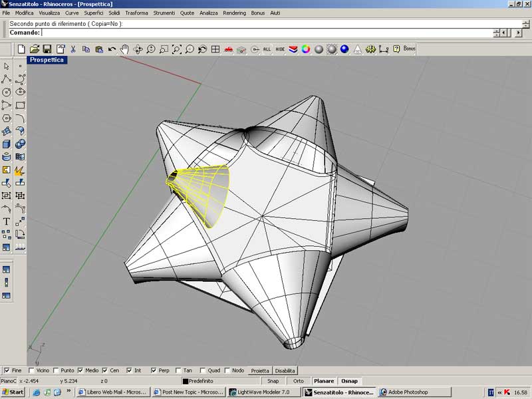Select the Box solid tool
Image resolution: width=532 pixels, height=399 pixels.
pyautogui.click(x=7, y=144)
